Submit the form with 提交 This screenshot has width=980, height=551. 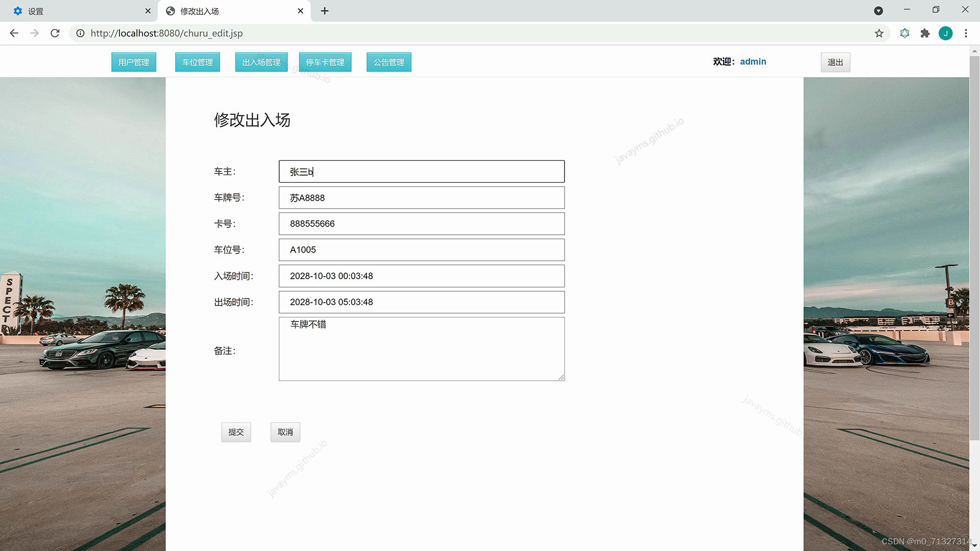click(236, 432)
